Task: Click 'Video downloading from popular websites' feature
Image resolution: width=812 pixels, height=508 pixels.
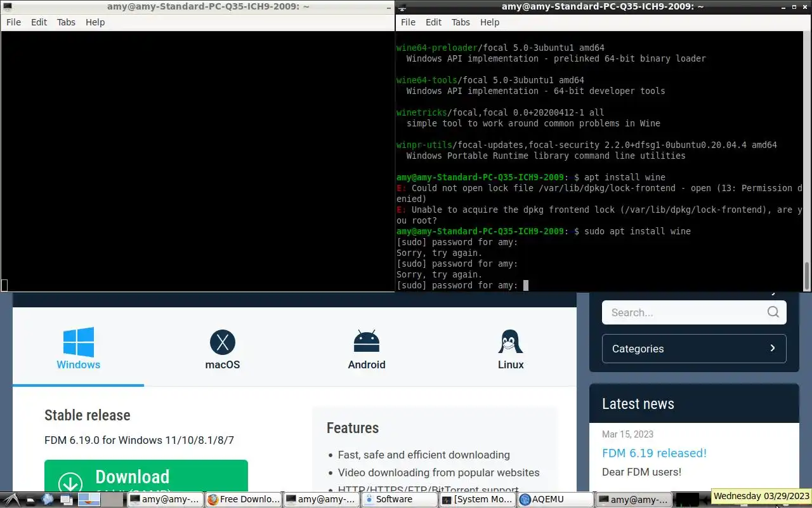Action: click(439, 472)
